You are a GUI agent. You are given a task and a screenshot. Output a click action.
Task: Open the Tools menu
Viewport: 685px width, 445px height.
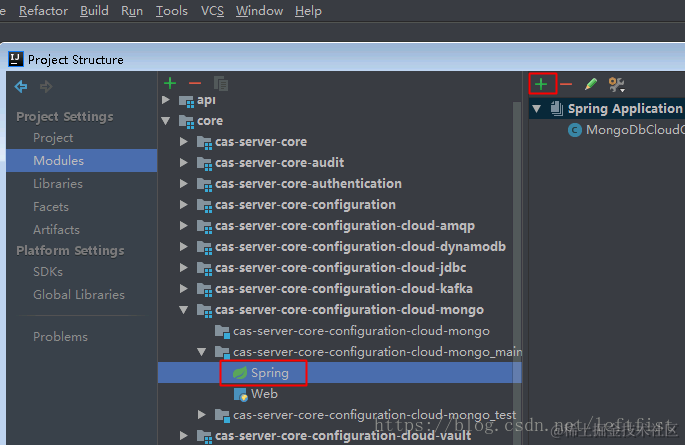(x=172, y=11)
